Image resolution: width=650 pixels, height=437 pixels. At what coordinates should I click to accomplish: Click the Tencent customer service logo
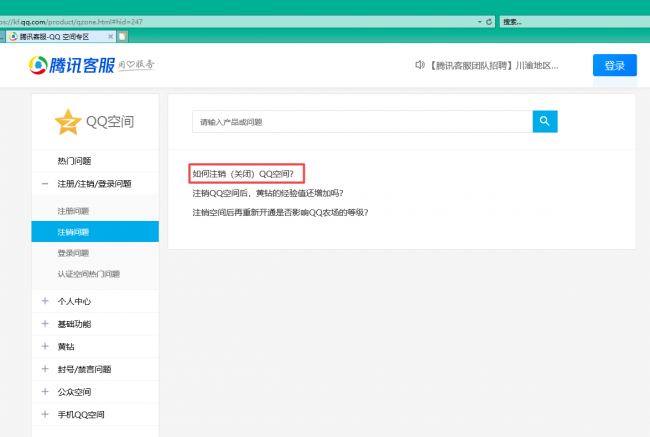tap(71, 65)
